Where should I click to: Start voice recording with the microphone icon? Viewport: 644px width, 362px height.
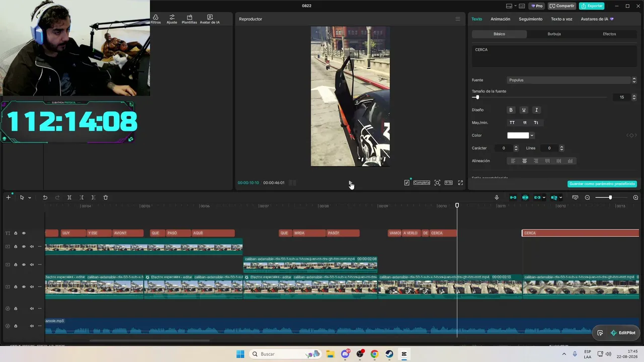coord(497,198)
